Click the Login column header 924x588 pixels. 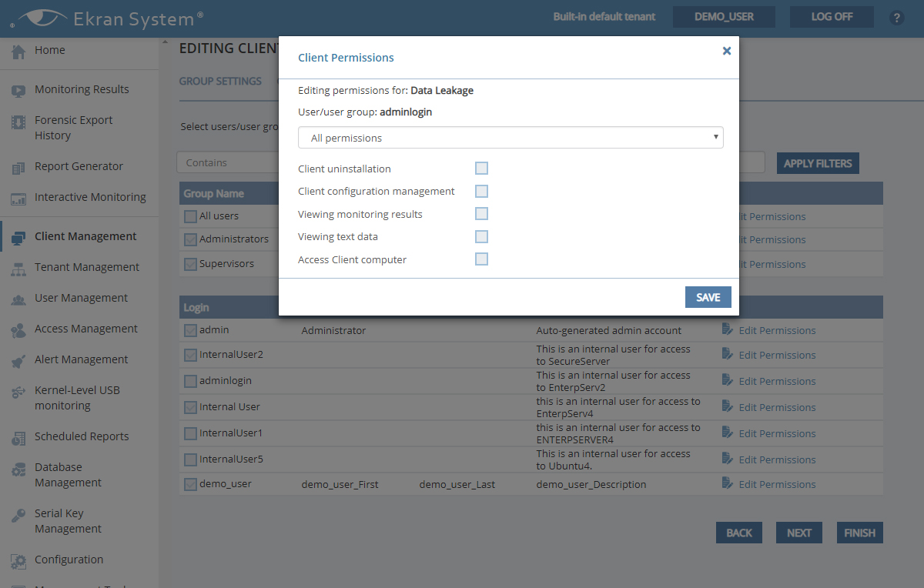[196, 307]
